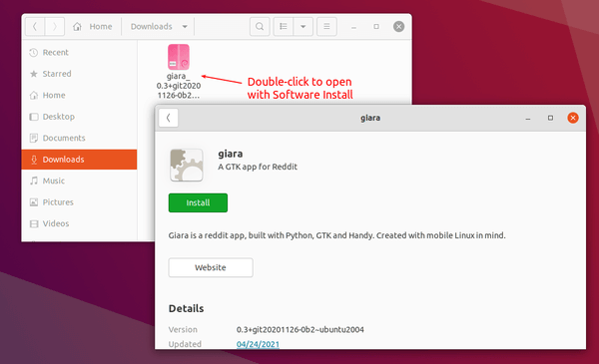Click the 'A GTK app for Reddit' subtitle
The image size is (599, 364).
258,167
